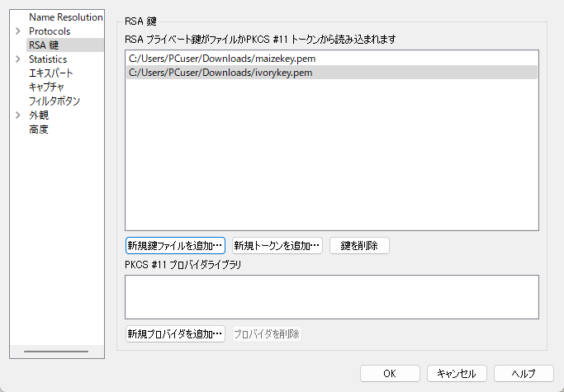
Task: Open the 高度 preferences page
Action: click(x=39, y=130)
